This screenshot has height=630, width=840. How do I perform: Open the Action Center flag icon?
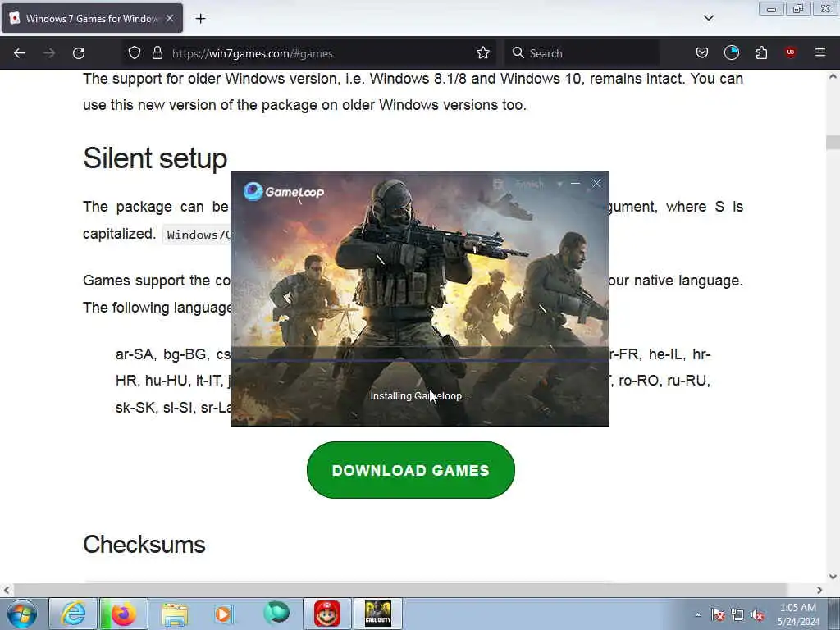pyautogui.click(x=718, y=615)
